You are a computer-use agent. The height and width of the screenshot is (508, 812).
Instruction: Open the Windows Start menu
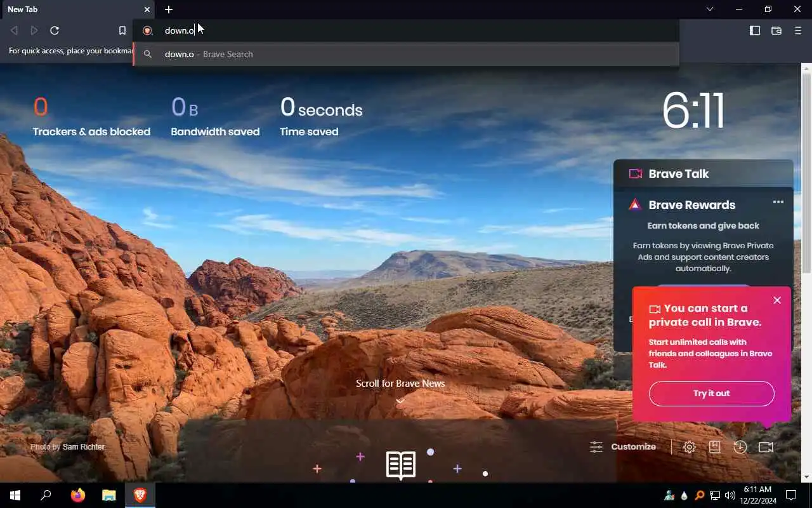point(15,495)
